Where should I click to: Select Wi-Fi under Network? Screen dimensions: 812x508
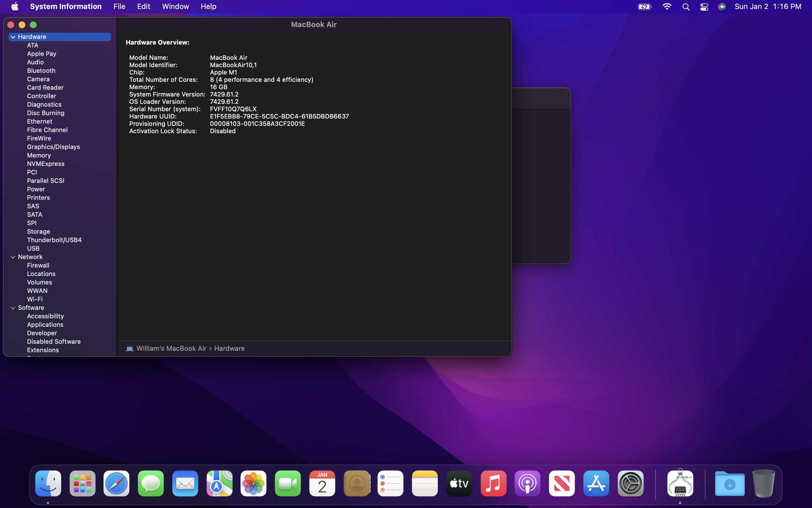pos(35,299)
